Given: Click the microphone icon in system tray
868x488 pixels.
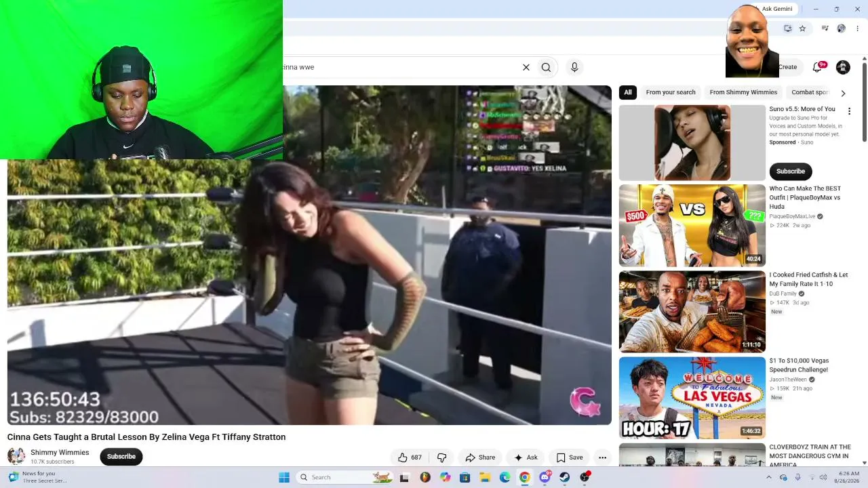Looking at the screenshot, I should 797,477.
